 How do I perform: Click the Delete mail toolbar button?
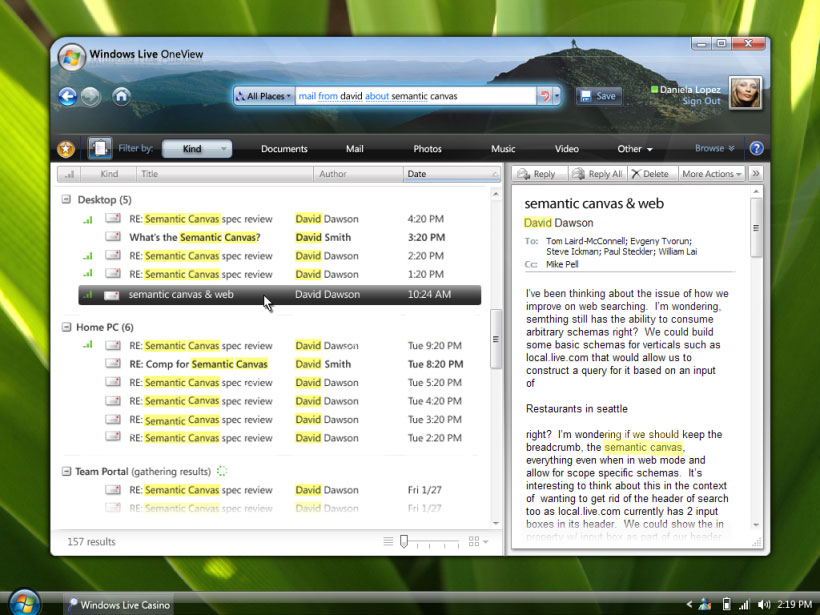coord(650,174)
